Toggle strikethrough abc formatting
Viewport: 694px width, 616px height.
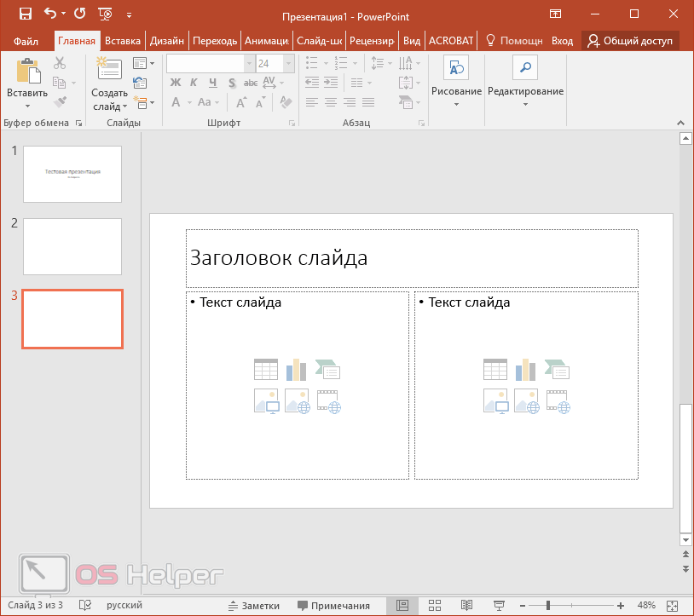click(251, 83)
